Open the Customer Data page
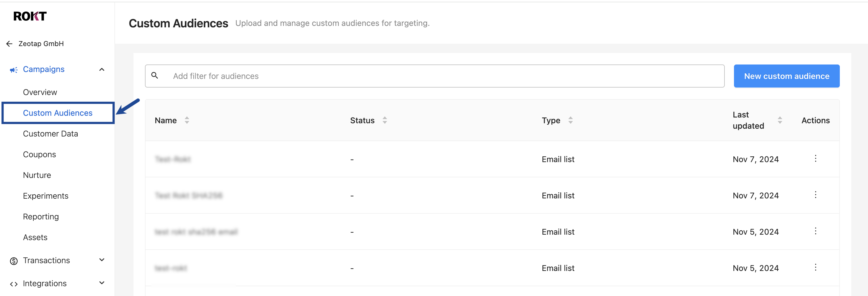 51,134
